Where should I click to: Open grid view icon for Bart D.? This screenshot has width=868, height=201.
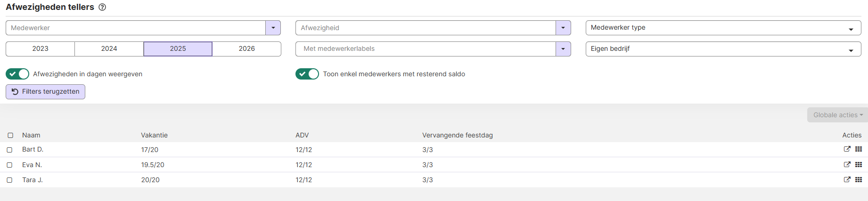click(859, 149)
